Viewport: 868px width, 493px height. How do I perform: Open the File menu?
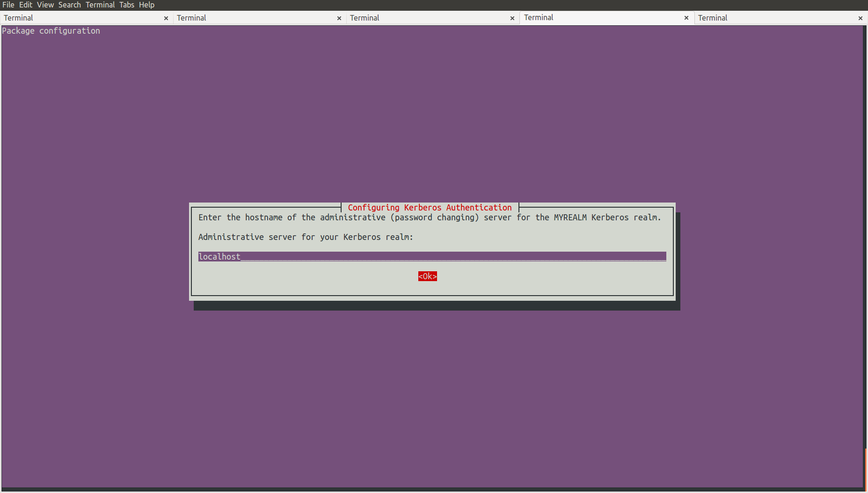click(x=8, y=5)
